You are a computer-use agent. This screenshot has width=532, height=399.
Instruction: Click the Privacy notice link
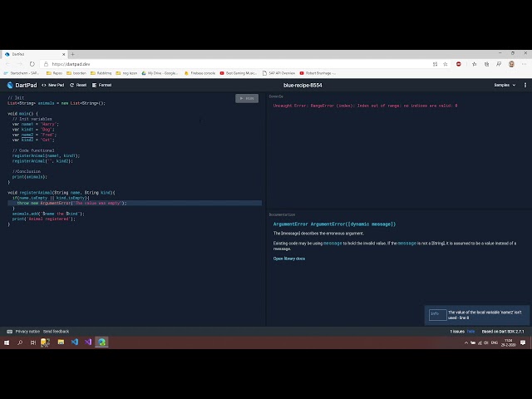coord(27,332)
